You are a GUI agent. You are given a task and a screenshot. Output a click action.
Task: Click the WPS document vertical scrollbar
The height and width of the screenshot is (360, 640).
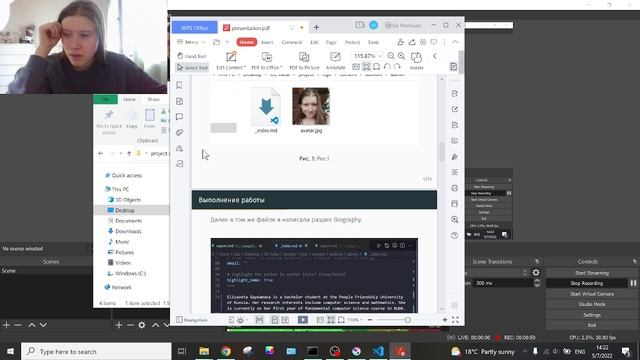(442, 152)
